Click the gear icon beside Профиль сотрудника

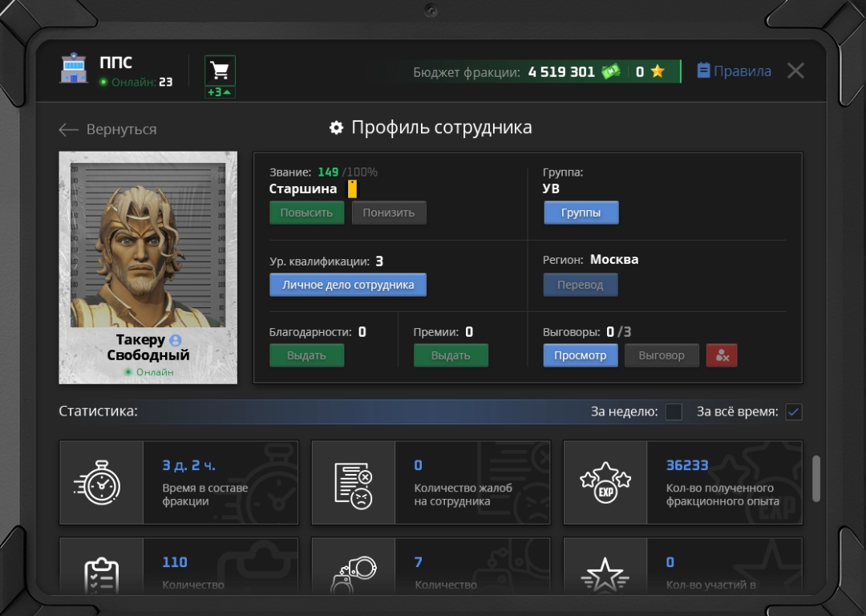tap(336, 128)
